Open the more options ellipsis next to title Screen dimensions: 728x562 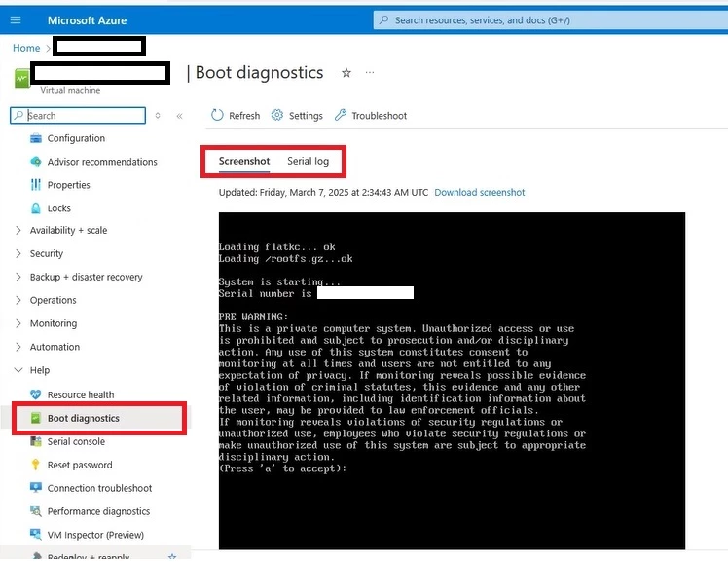point(370,72)
